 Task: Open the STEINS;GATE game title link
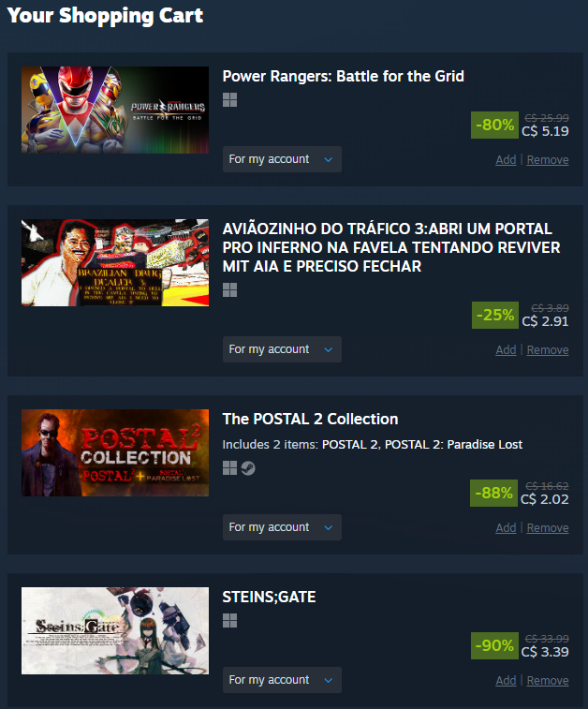[x=269, y=598]
